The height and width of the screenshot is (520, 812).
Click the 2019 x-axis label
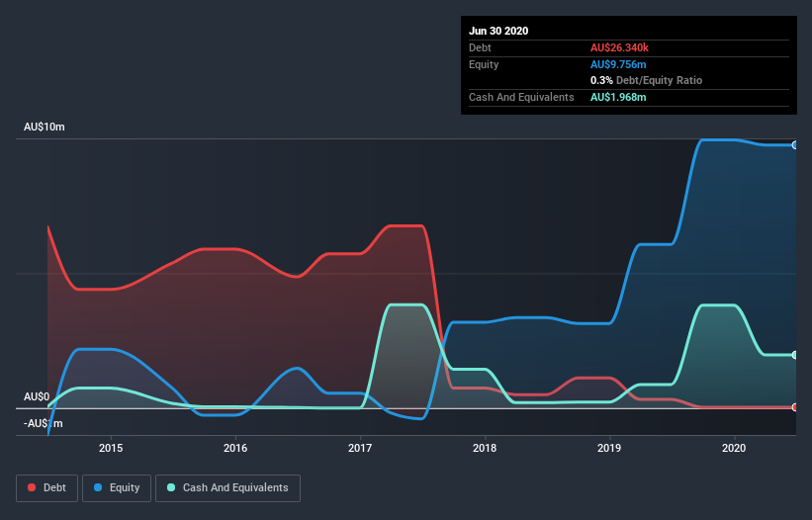(609, 448)
